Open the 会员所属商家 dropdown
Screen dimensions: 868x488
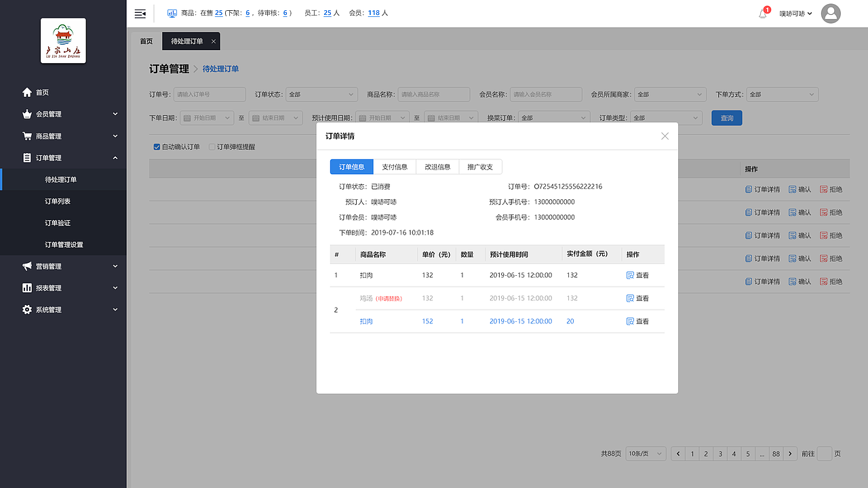pos(670,94)
